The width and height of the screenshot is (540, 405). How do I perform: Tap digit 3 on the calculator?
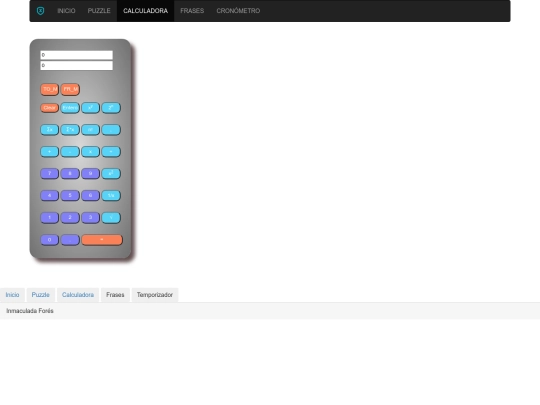(x=91, y=218)
